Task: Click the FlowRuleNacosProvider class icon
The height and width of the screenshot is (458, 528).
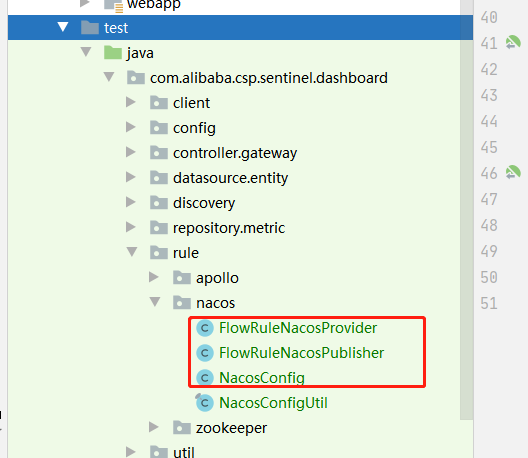Action: pos(205,328)
